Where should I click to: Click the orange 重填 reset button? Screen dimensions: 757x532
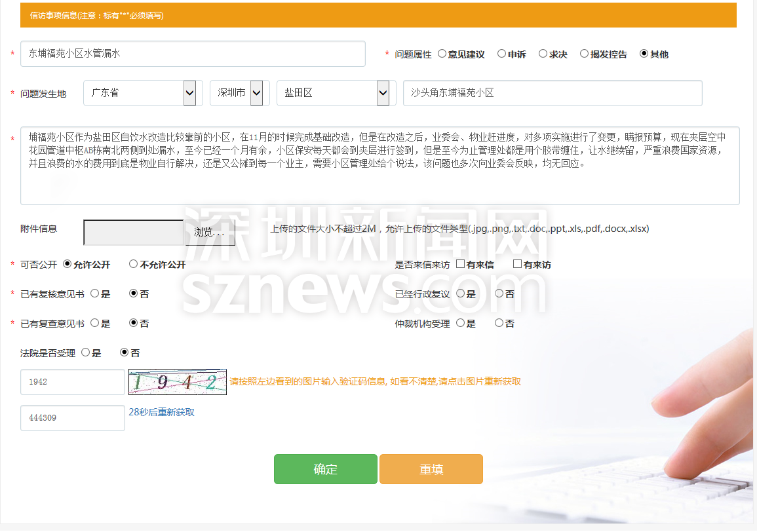pos(431,469)
